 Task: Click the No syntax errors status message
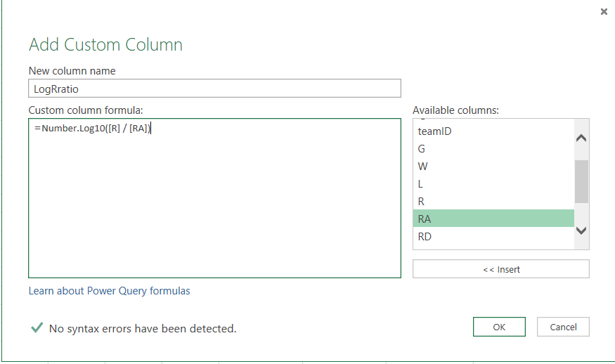coord(143,328)
